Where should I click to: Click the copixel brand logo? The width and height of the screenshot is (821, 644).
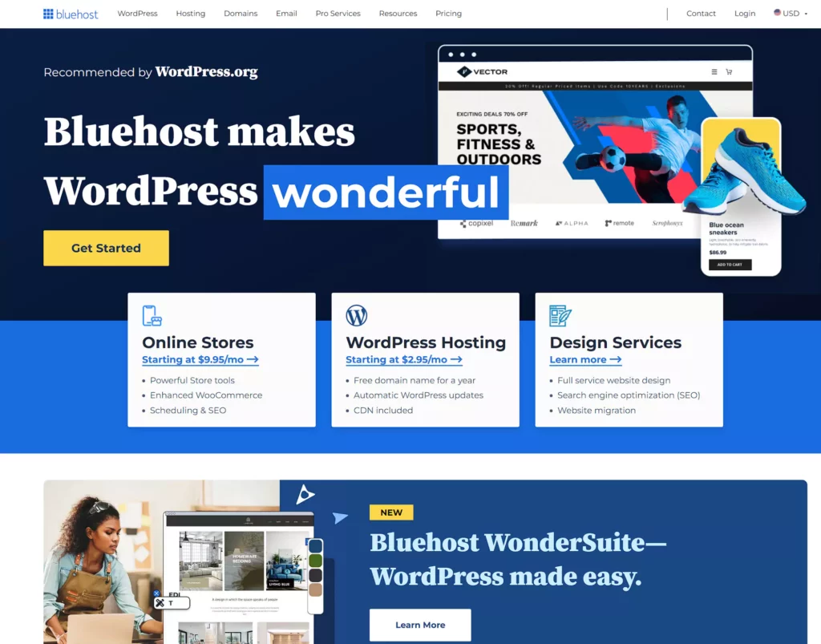[x=476, y=224]
